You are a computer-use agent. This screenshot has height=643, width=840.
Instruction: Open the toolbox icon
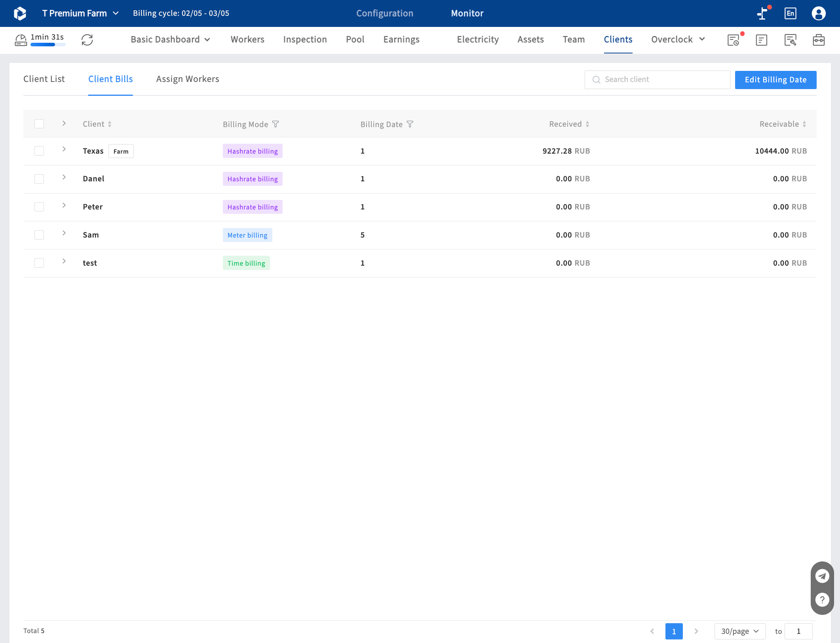pyautogui.click(x=819, y=40)
